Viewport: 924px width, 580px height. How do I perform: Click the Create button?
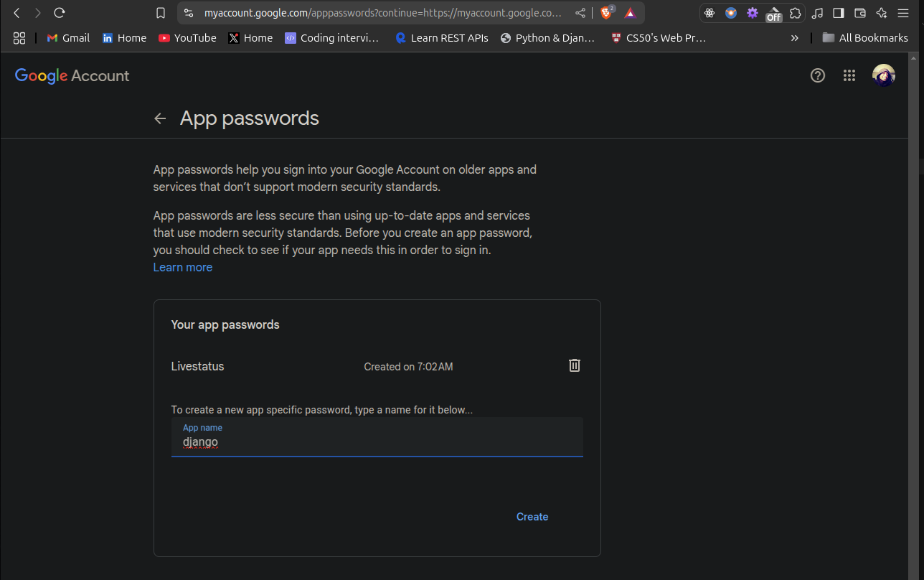point(532,517)
